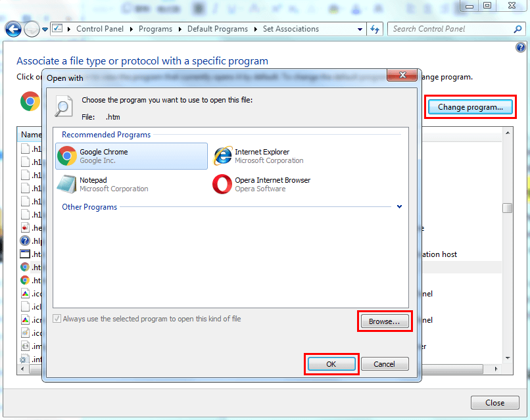Navigate to Default Programs breadcrumb
This screenshot has width=530, height=420.
coord(218,29)
